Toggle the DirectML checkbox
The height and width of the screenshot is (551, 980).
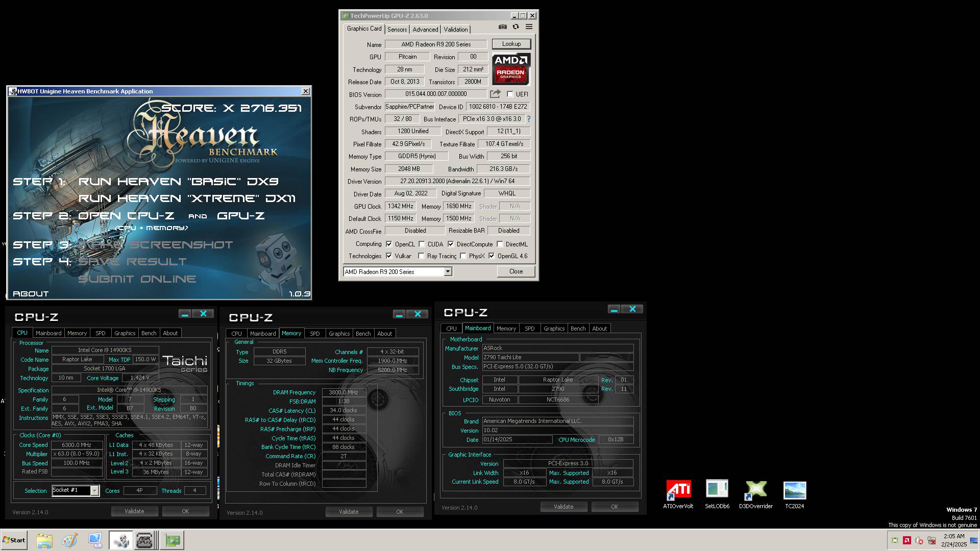500,244
